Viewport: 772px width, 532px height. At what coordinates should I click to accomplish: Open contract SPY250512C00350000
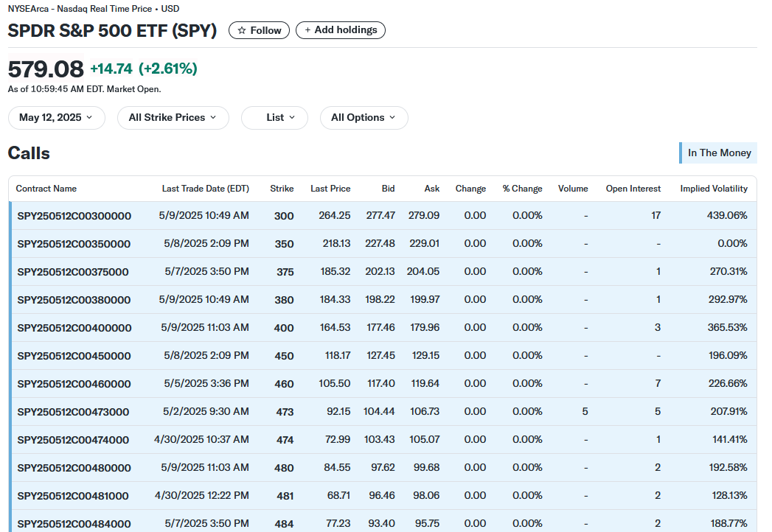pyautogui.click(x=74, y=244)
